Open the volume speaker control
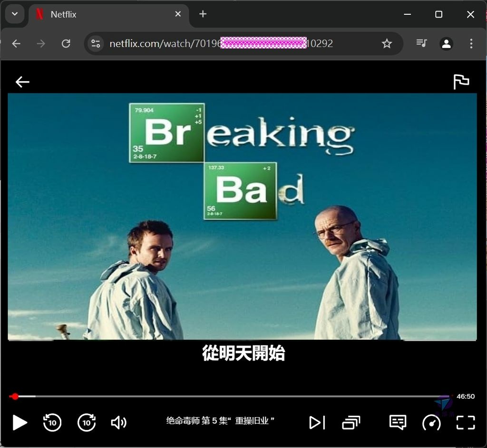This screenshot has width=487, height=448. click(118, 422)
